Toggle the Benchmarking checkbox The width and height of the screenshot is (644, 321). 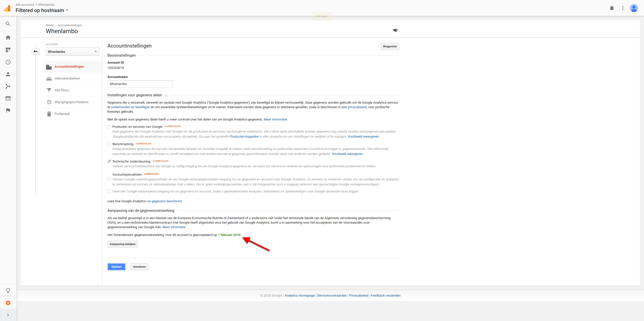coord(109,144)
